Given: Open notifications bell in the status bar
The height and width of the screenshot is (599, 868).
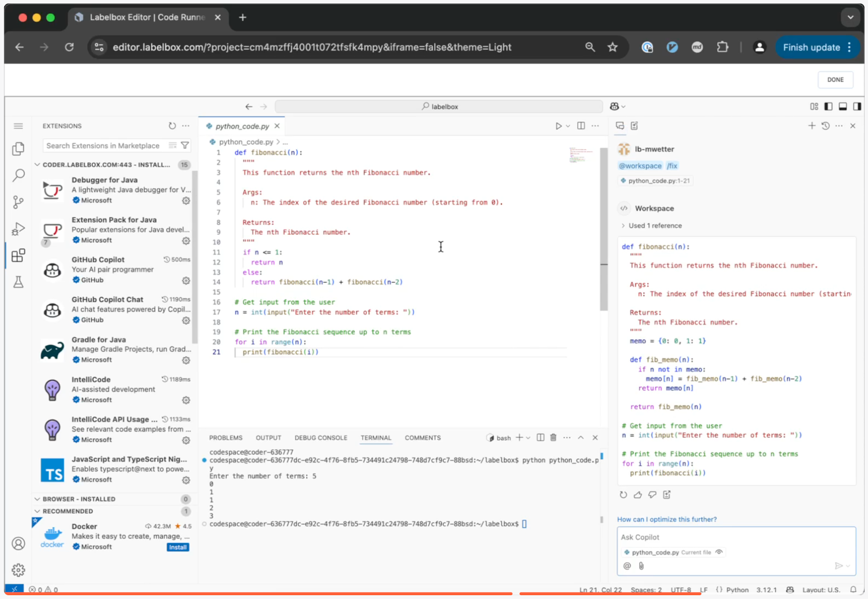Looking at the screenshot, I should tap(853, 590).
